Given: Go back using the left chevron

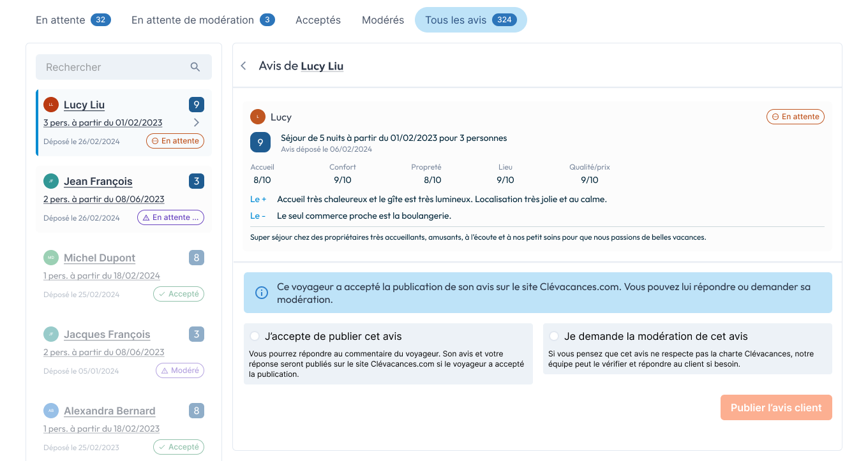Looking at the screenshot, I should [x=243, y=66].
